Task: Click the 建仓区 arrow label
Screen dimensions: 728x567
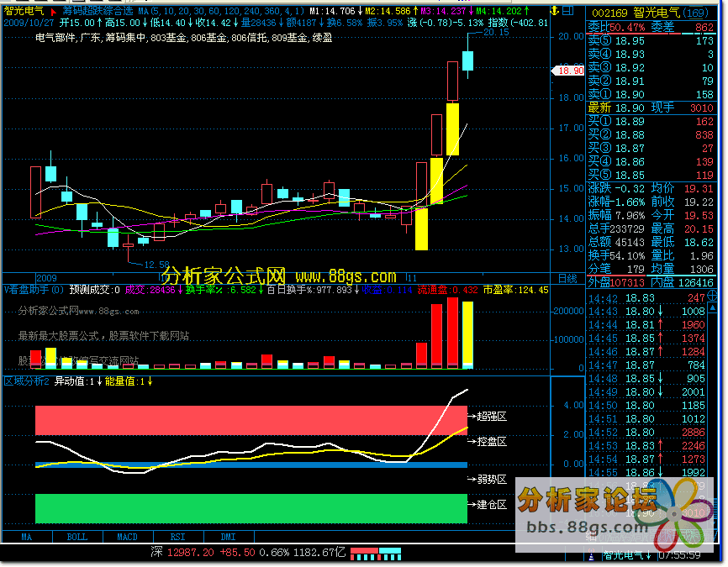Action: coord(488,505)
